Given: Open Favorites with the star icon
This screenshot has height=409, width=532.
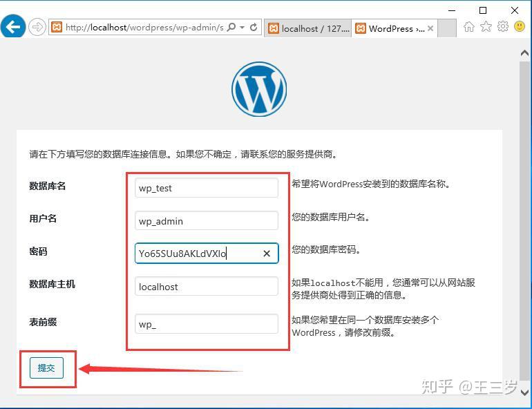Looking at the screenshot, I should point(486,26).
